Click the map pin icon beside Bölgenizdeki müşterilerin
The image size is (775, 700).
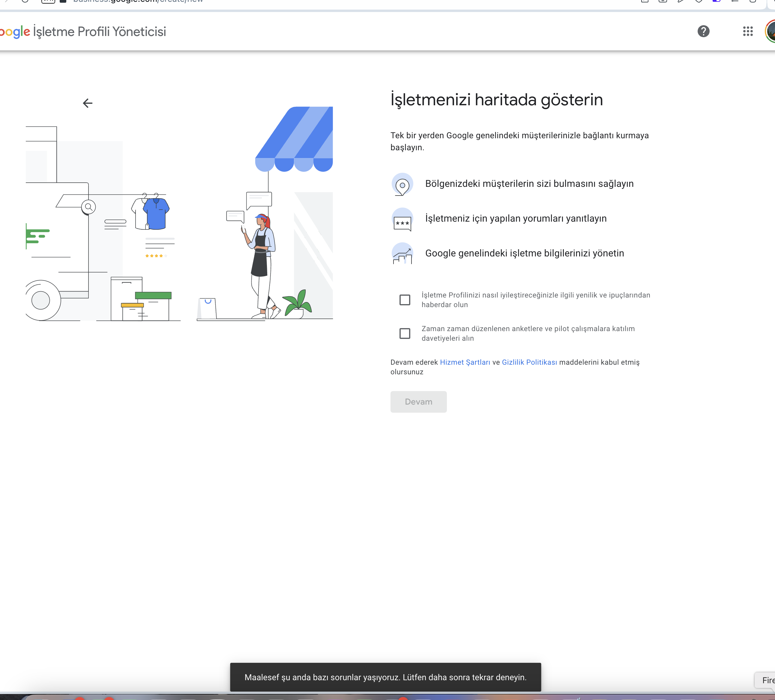402,184
